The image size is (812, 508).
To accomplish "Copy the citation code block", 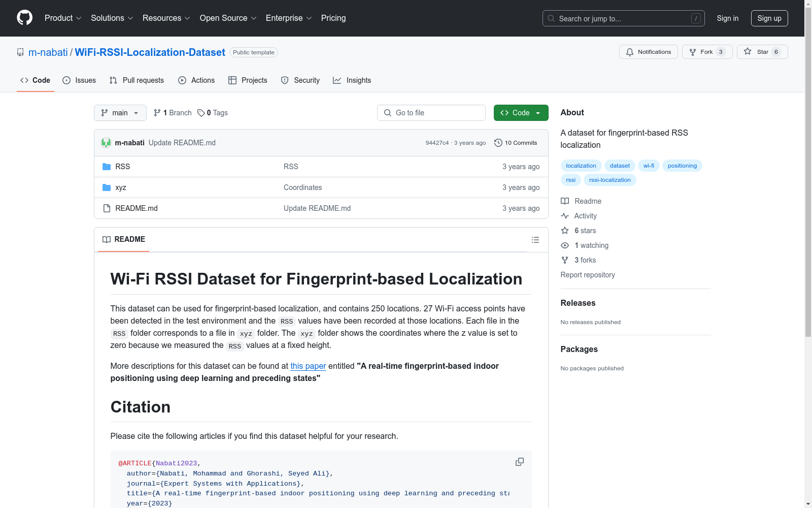I will (519, 462).
